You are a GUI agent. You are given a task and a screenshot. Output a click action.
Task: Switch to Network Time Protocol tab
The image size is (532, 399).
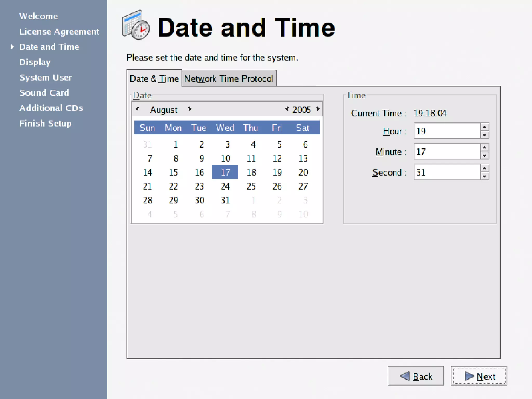point(229,78)
